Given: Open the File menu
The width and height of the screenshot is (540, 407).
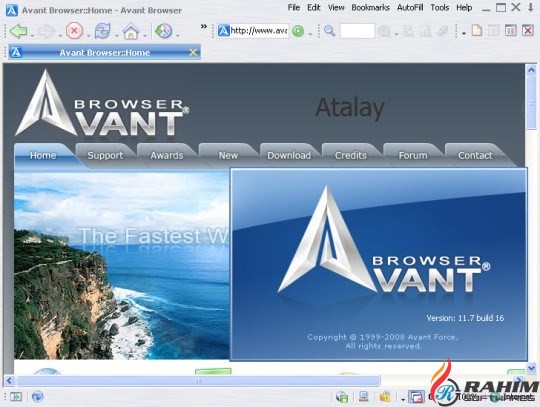Looking at the screenshot, I should (x=294, y=8).
